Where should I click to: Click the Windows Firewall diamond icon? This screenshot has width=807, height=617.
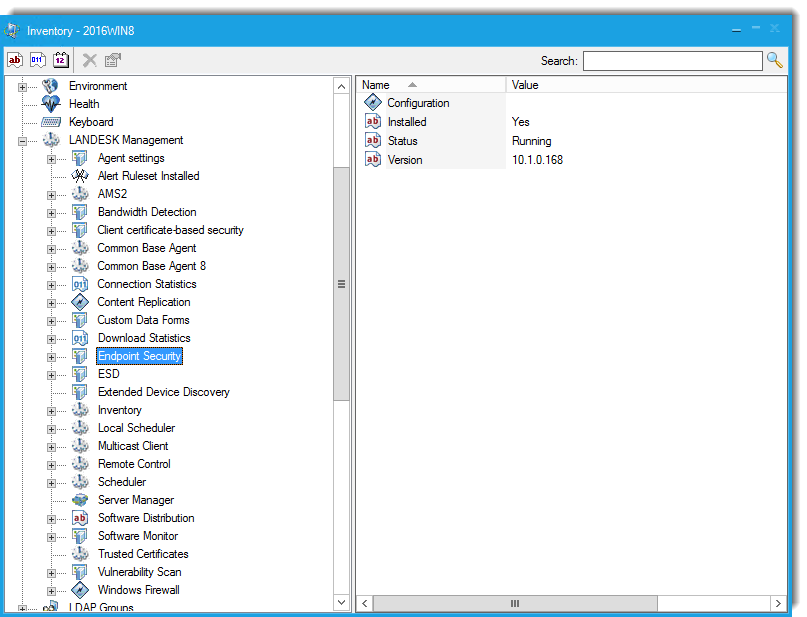click(x=79, y=590)
